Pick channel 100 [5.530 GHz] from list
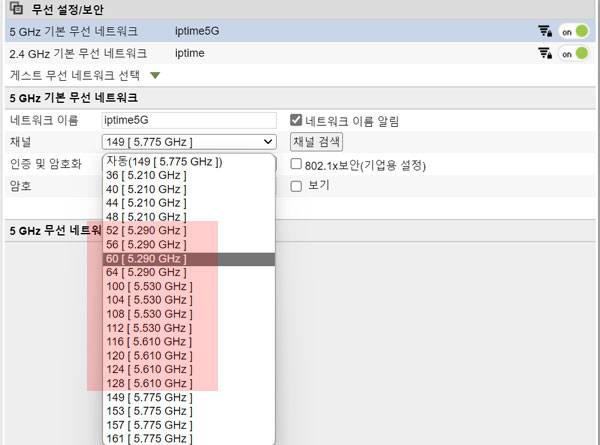 (148, 287)
